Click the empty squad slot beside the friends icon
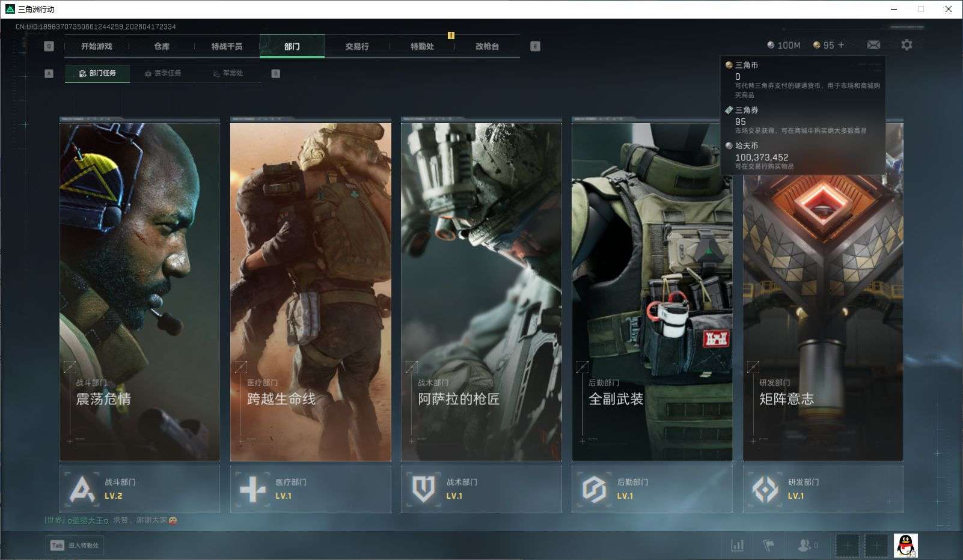The height and width of the screenshot is (560, 963). 847,546
